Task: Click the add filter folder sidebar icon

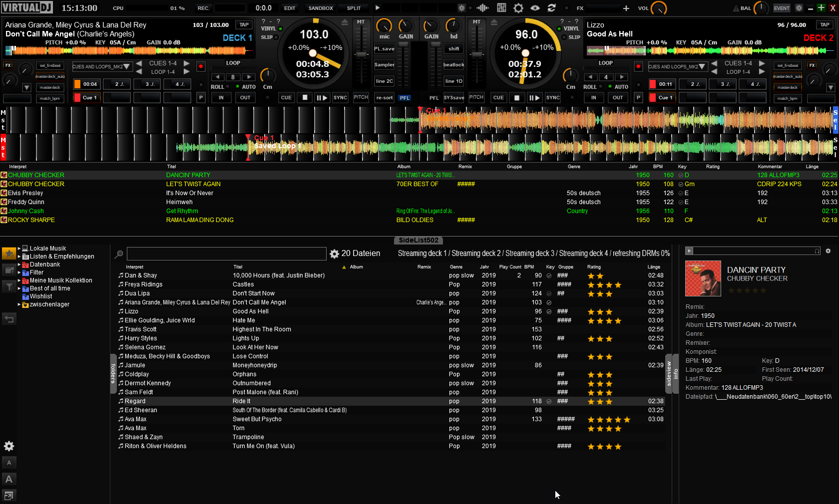Action: (x=9, y=286)
